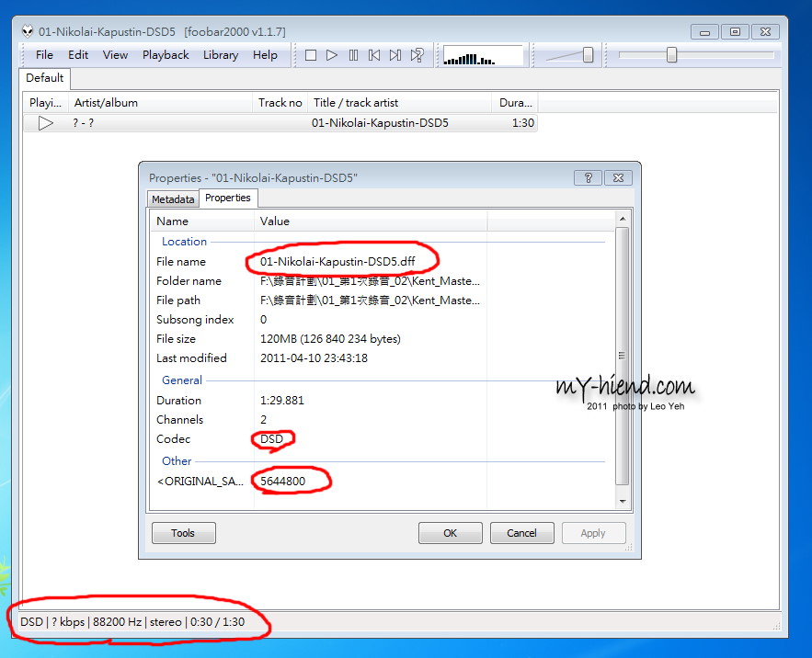Image resolution: width=812 pixels, height=658 pixels.
Task: Collapse the General group header
Action: pyautogui.click(x=182, y=380)
